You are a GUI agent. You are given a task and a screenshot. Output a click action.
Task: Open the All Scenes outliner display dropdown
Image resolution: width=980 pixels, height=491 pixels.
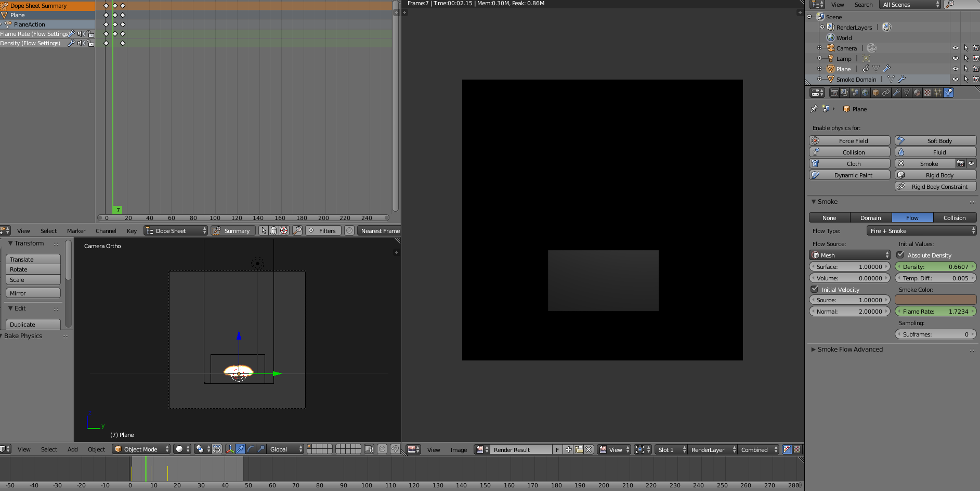tap(910, 5)
